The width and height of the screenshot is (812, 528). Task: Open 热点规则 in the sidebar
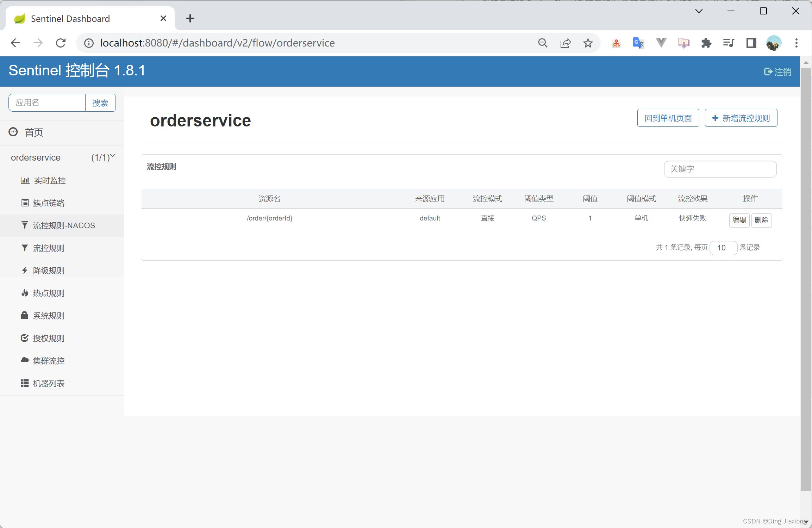pos(62,293)
